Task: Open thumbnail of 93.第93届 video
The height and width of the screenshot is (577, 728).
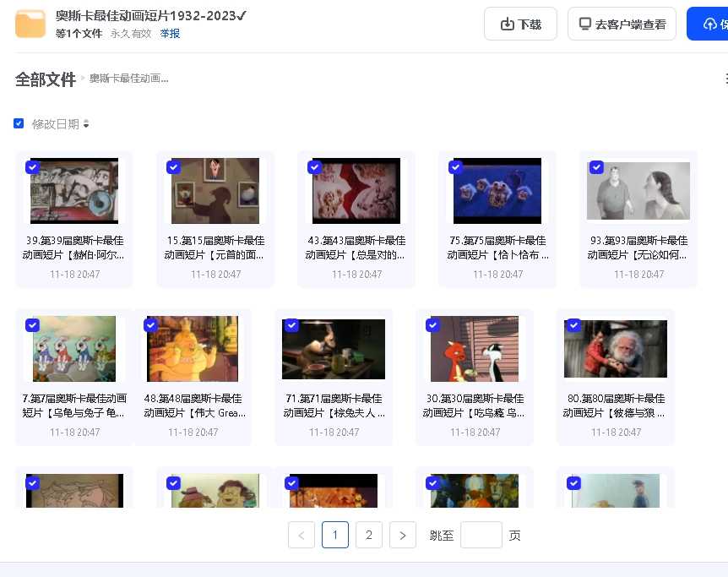Action: click(x=638, y=191)
